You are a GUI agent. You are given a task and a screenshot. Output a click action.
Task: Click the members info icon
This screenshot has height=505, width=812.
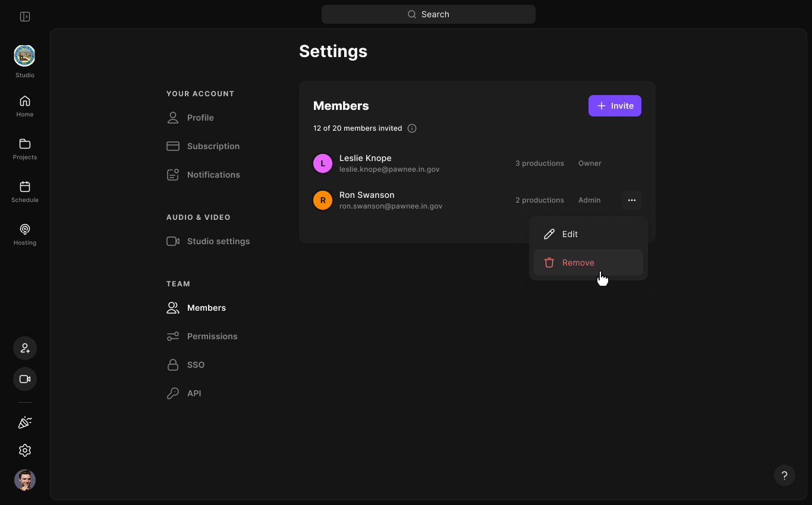pos(412,128)
